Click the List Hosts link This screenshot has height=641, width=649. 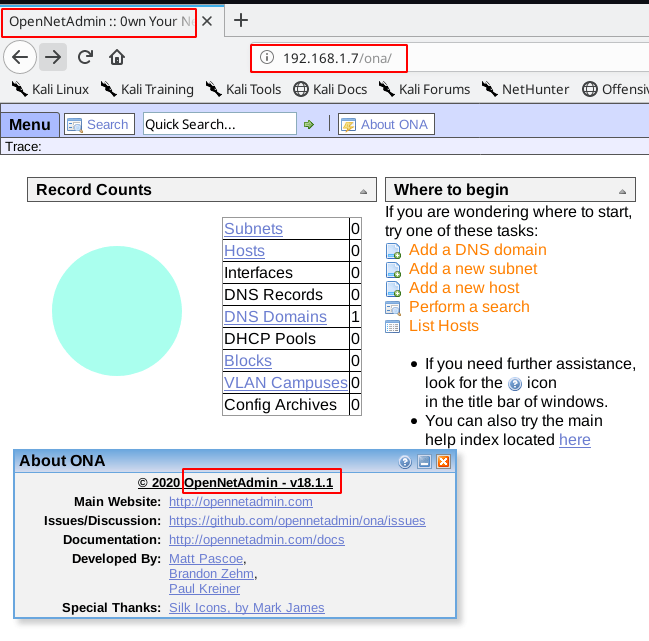tap(444, 326)
